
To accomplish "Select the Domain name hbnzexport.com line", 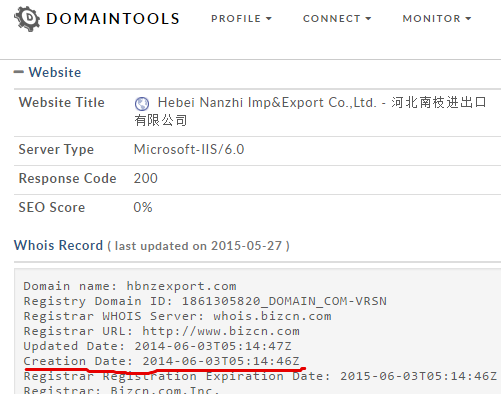I will click(130, 286).
